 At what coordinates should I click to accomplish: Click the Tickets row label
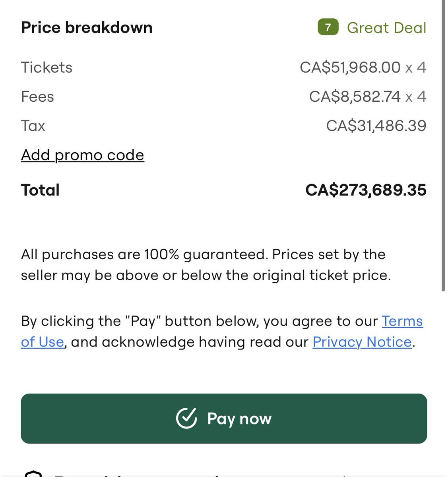(47, 68)
